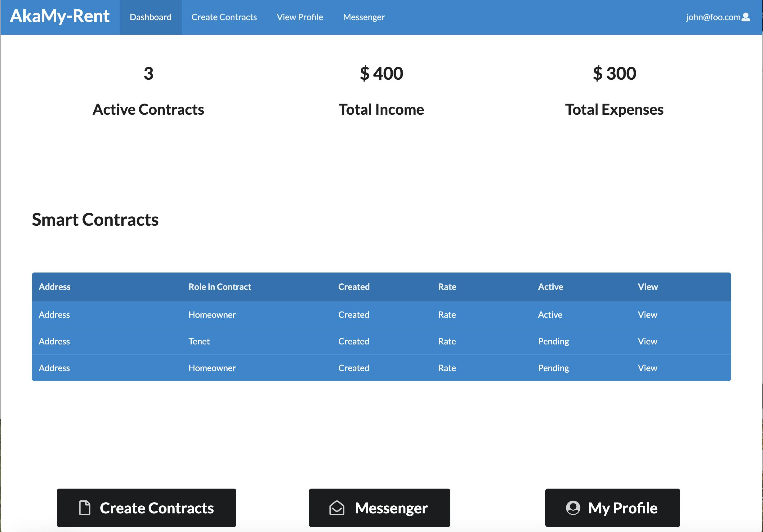This screenshot has width=763, height=532.
Task: Click View in the Active Homeowner row
Action: pyautogui.click(x=647, y=314)
